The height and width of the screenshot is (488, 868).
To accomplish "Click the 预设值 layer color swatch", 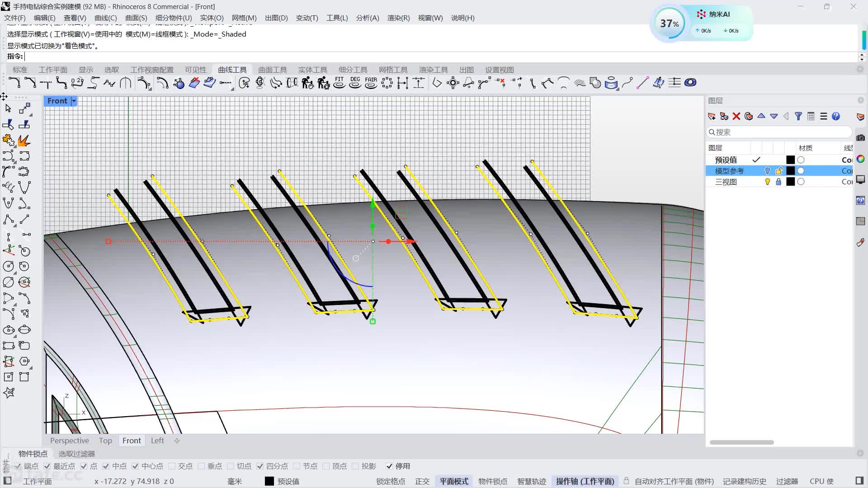I will [x=790, y=160].
